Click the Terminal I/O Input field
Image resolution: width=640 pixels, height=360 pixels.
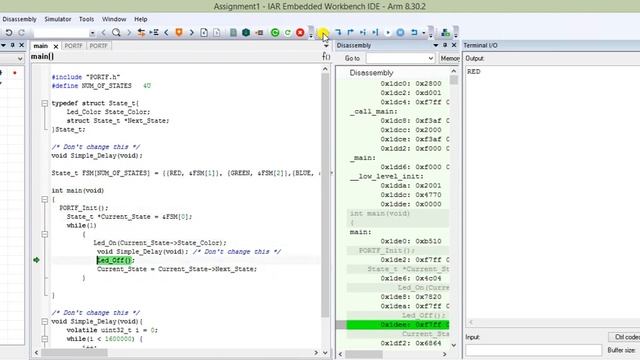[533, 350]
